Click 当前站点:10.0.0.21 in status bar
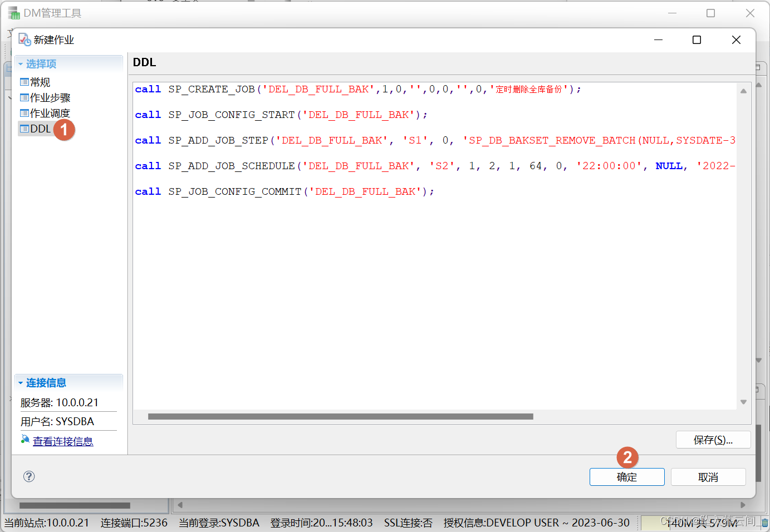The height and width of the screenshot is (532, 770). (47, 523)
